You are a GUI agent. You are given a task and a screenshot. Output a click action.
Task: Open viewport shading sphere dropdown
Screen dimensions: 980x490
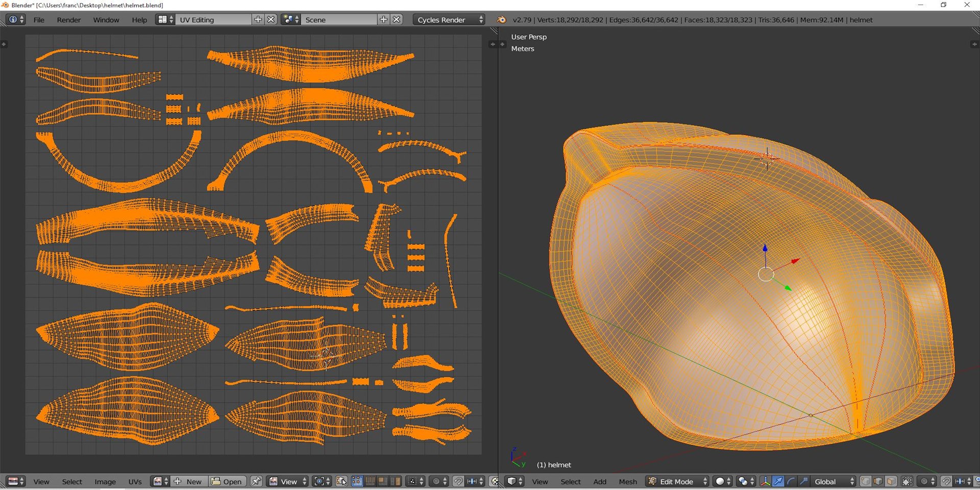[722, 481]
